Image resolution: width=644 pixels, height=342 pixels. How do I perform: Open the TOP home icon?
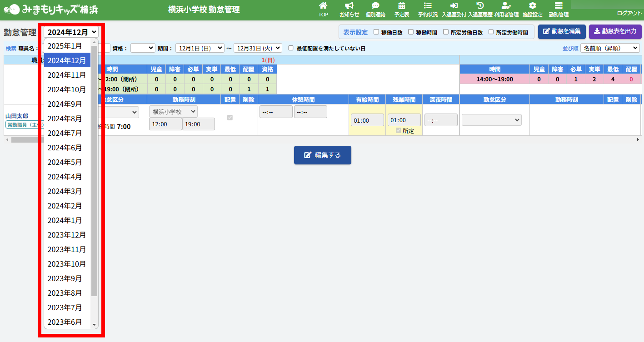coord(323,6)
